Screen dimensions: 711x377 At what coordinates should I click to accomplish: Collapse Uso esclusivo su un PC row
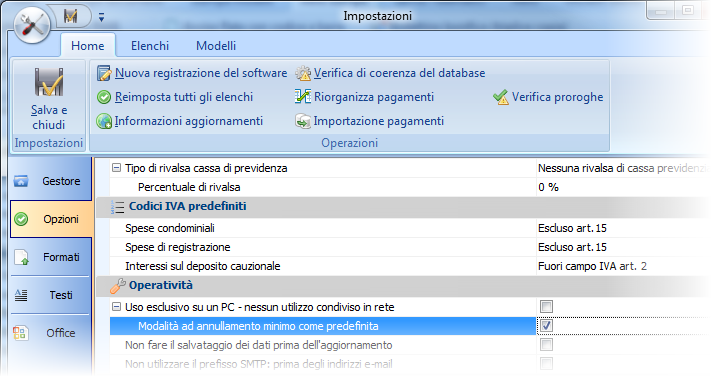pyautogui.click(x=117, y=307)
